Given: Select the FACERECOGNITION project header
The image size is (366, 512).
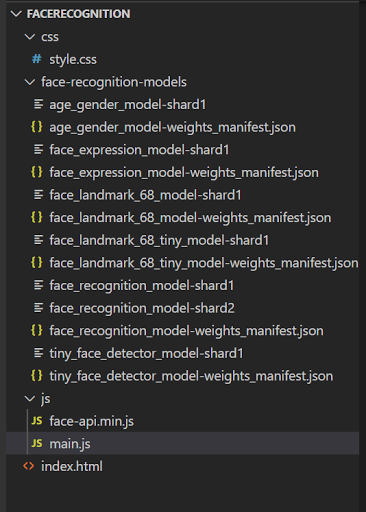Looking at the screenshot, I should coord(78,14).
